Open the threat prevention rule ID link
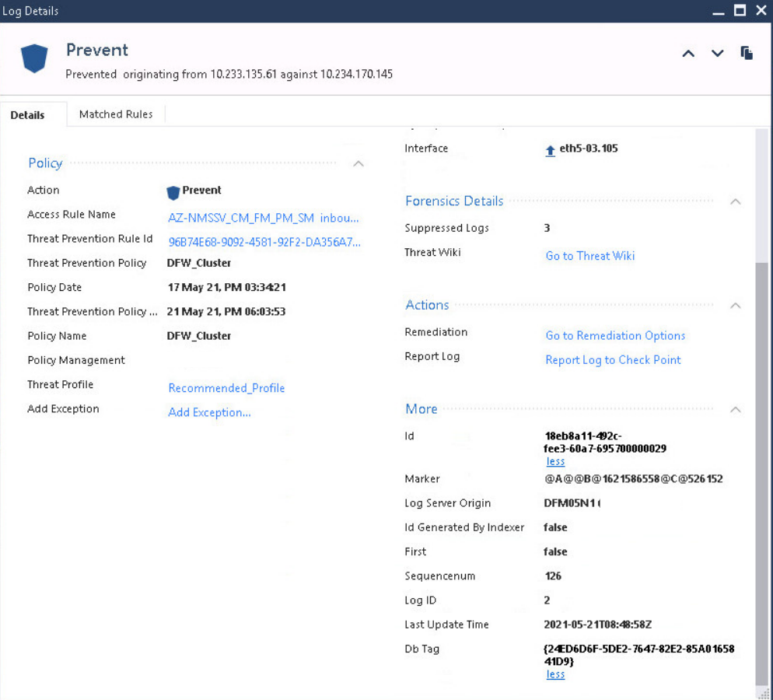 pyautogui.click(x=264, y=242)
